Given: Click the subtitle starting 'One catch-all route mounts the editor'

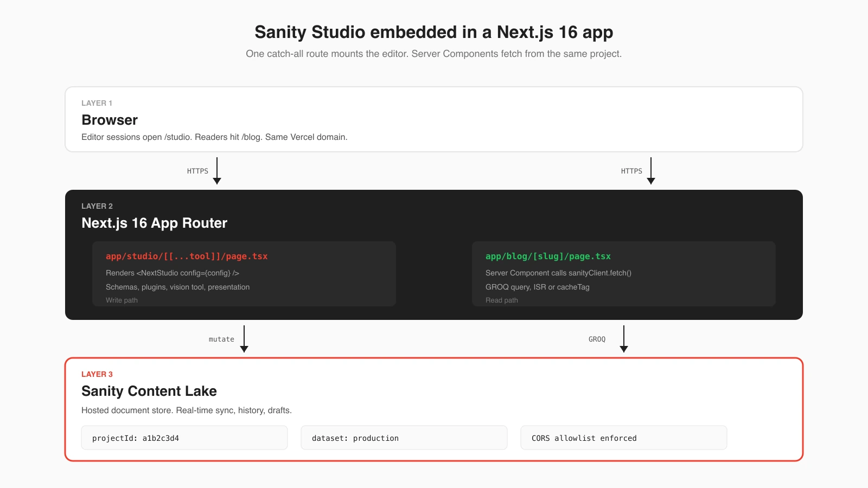Looking at the screenshot, I should point(434,54).
